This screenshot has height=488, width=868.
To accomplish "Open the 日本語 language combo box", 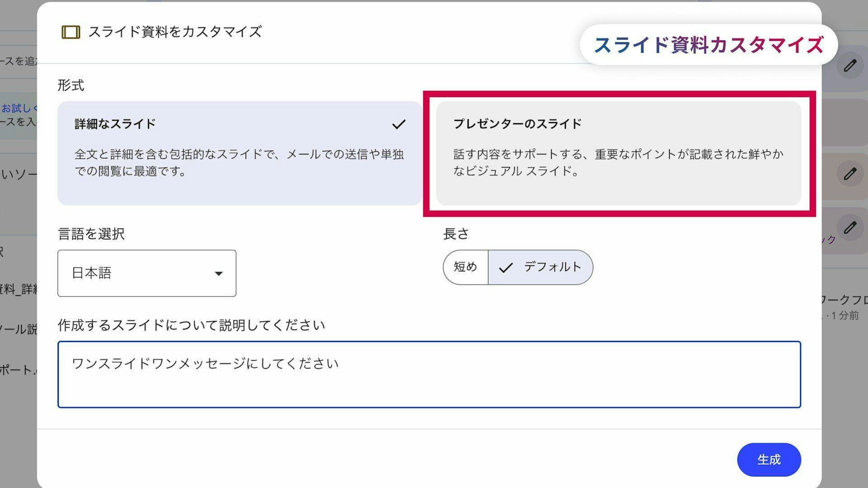I will [x=146, y=273].
